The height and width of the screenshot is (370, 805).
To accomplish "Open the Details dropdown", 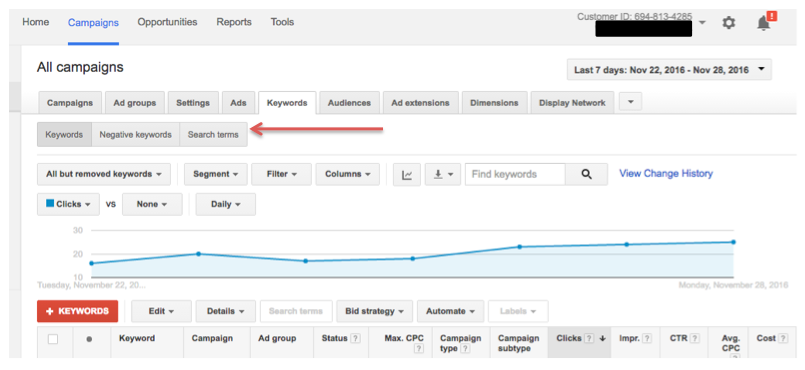I will click(x=225, y=311).
